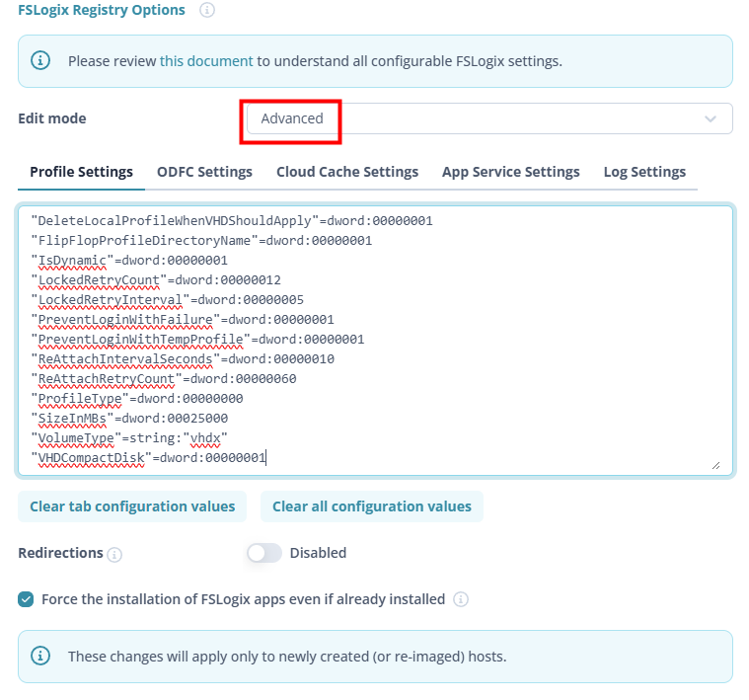Click the Edit mode label

[x=52, y=118]
